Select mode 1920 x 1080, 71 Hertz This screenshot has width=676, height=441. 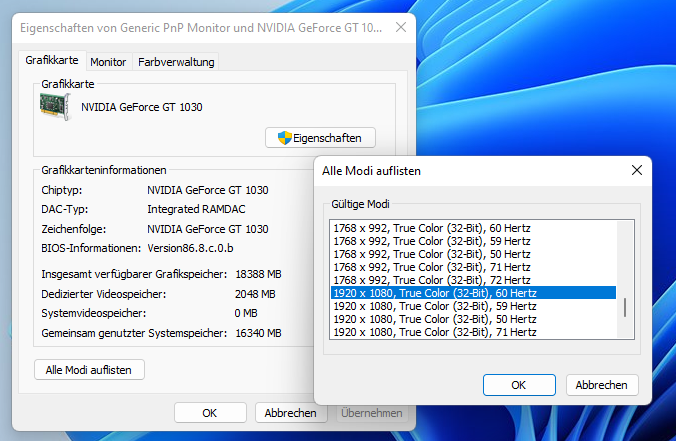tap(473, 332)
